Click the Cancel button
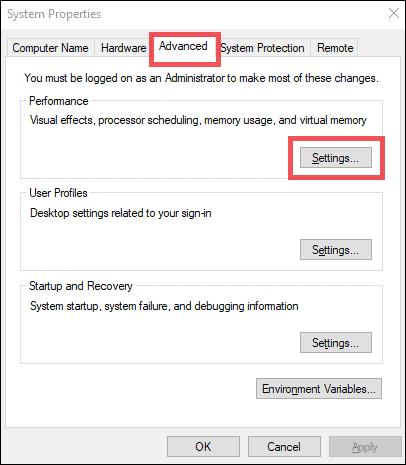Screen dimensions: 406x465 point(284,447)
